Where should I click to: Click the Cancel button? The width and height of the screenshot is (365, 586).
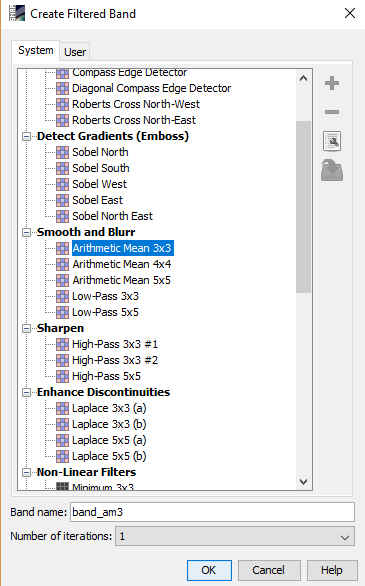[269, 570]
